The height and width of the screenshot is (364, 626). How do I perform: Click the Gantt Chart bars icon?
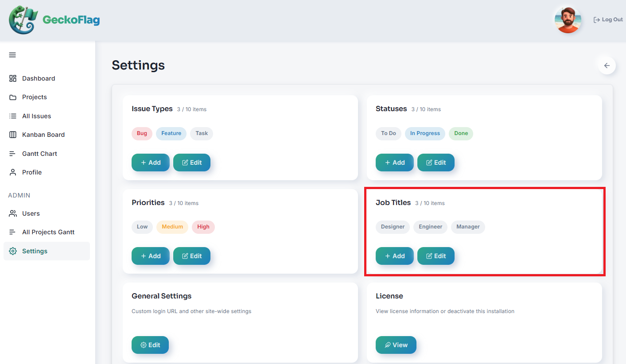point(13,154)
